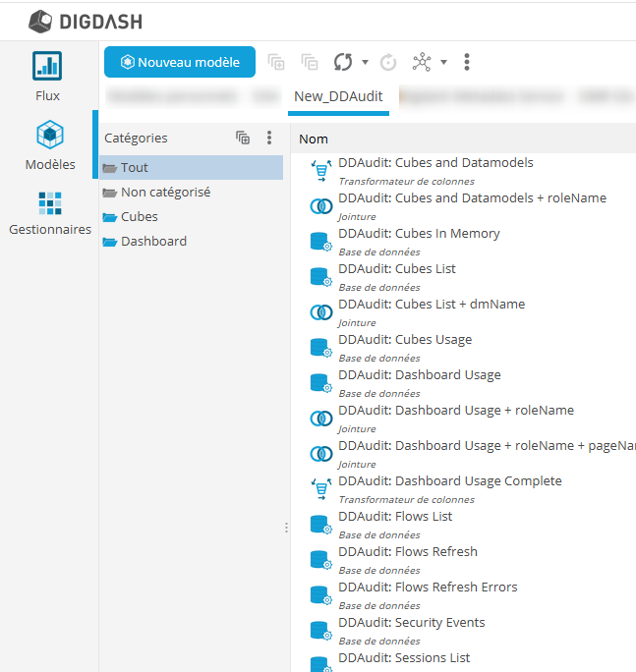This screenshot has height=672, width=636.
Task: Click the panel splitter handle dots
Action: coord(286,528)
